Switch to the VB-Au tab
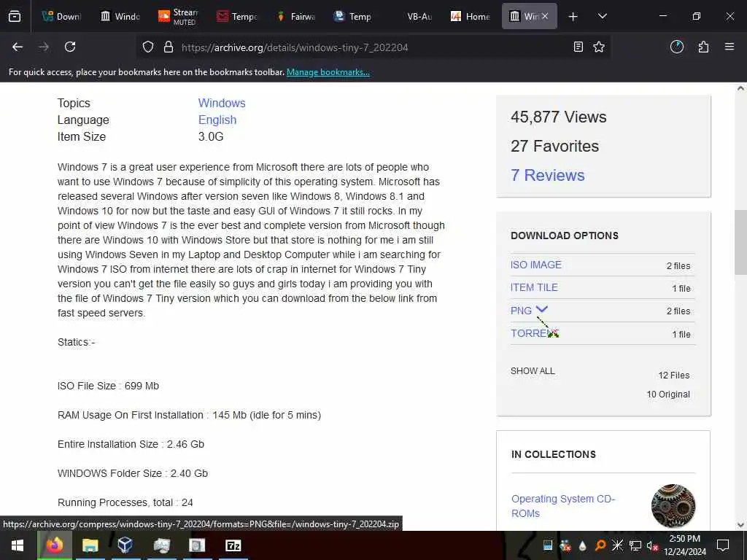Screen dimensions: 747x560 point(413,17)
